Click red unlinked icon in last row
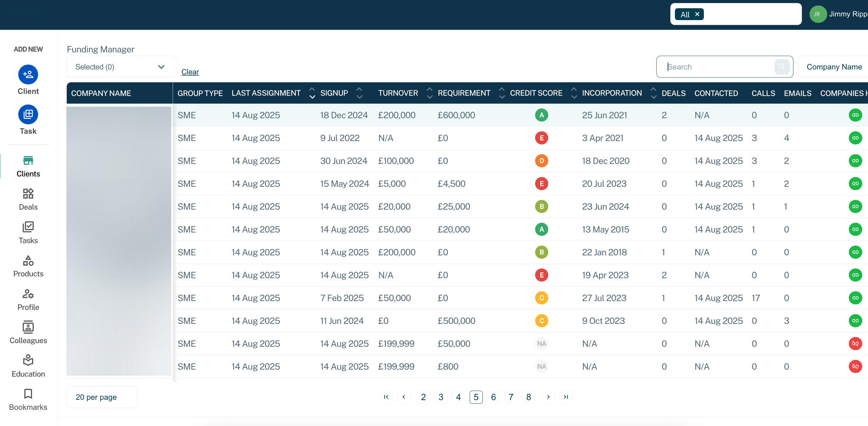Image resolution: width=868 pixels, height=426 pixels. coord(855,366)
